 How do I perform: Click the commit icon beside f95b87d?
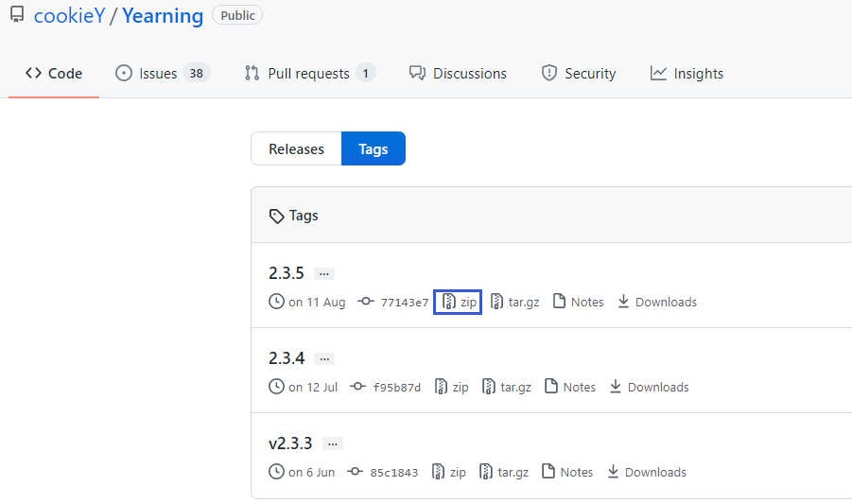point(357,387)
